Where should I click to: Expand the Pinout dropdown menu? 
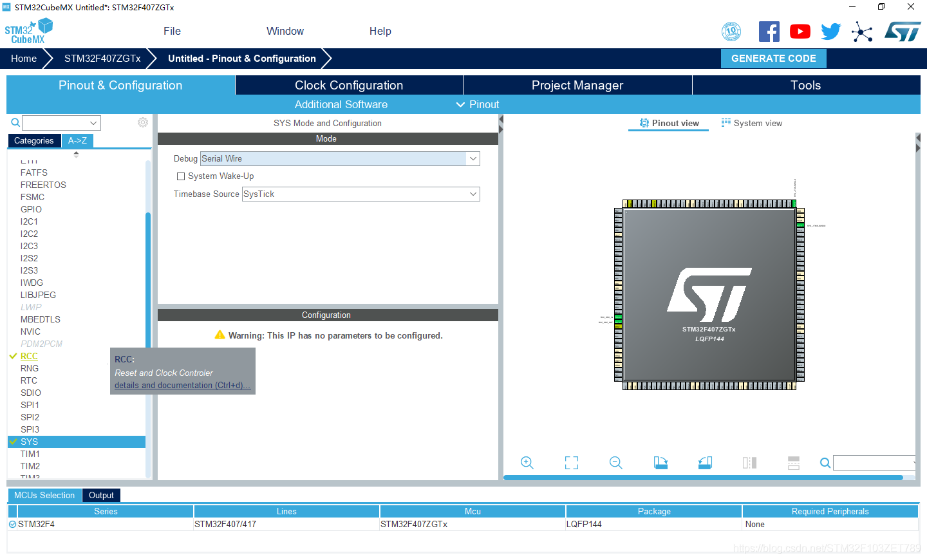point(478,104)
